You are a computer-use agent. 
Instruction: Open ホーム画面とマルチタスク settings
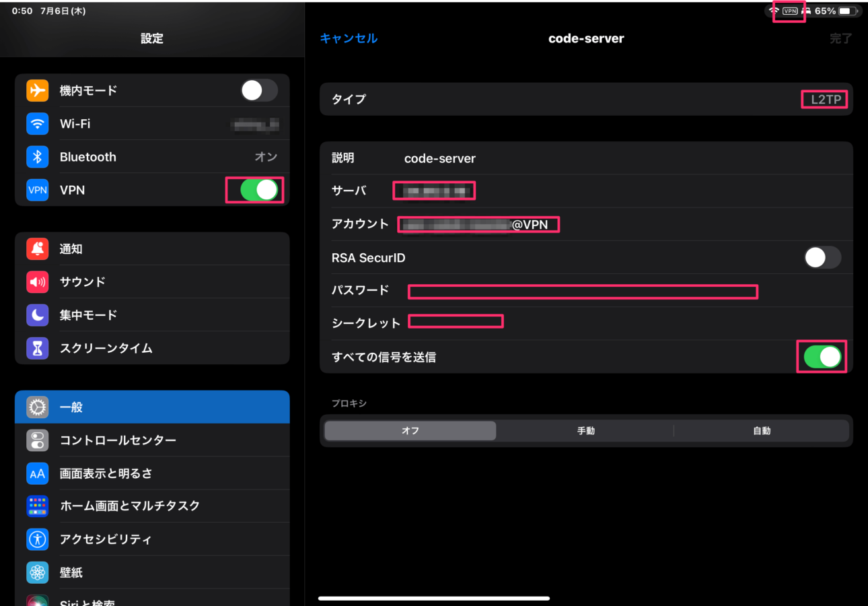(x=152, y=506)
